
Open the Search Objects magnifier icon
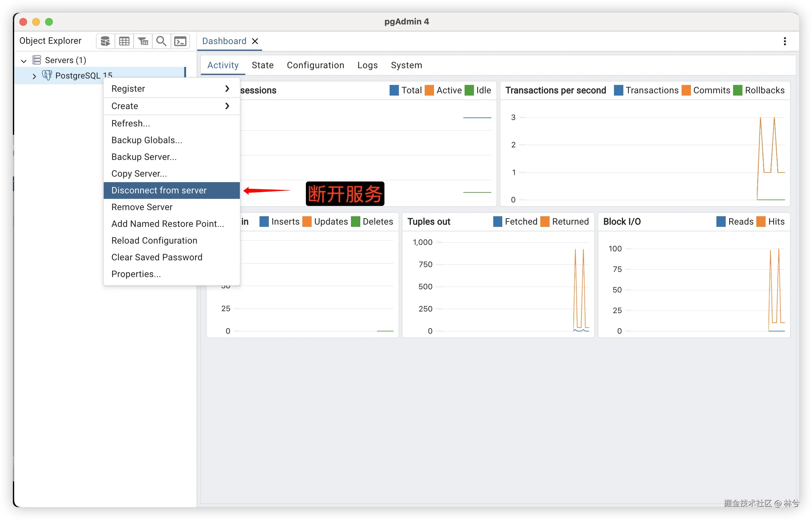161,41
